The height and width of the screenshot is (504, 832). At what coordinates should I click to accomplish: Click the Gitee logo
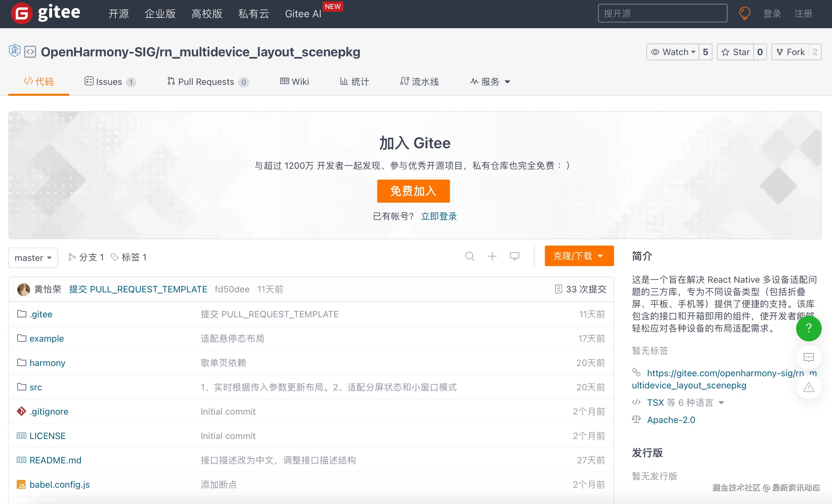pyautogui.click(x=46, y=13)
